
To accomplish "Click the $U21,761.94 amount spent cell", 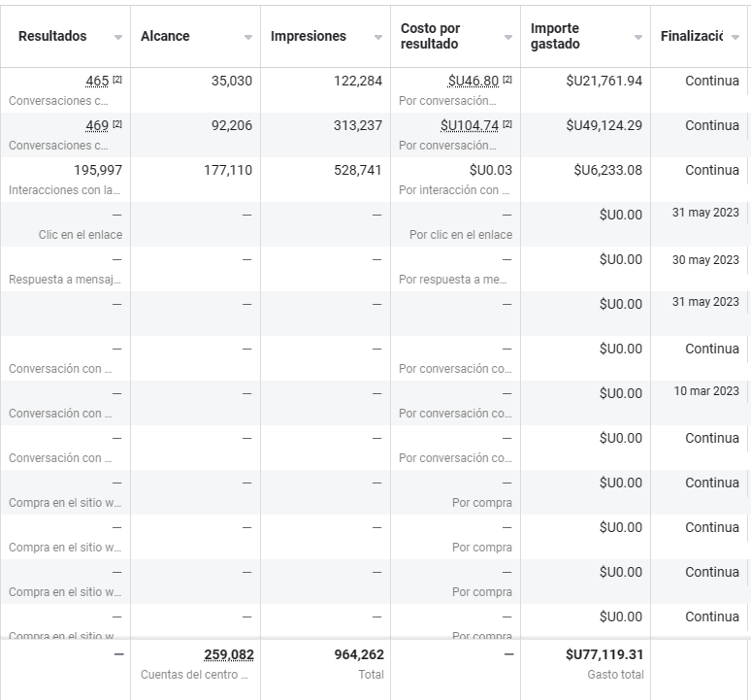I will tap(604, 82).
